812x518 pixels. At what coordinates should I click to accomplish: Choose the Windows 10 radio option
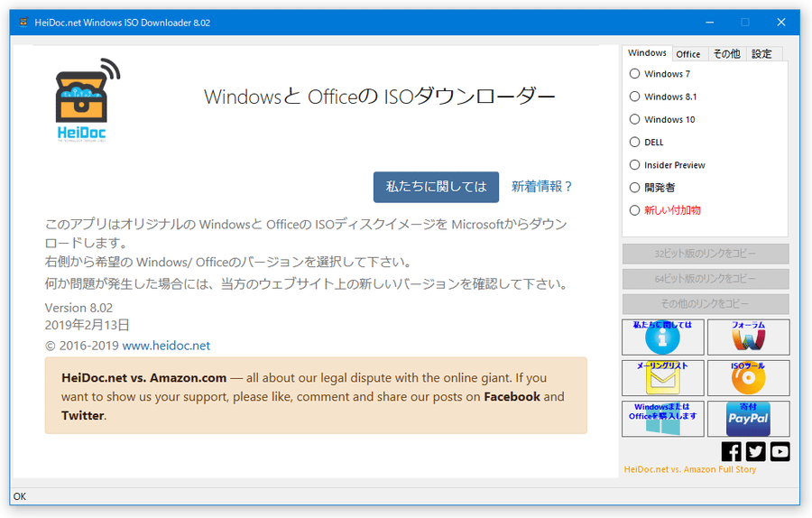[635, 119]
